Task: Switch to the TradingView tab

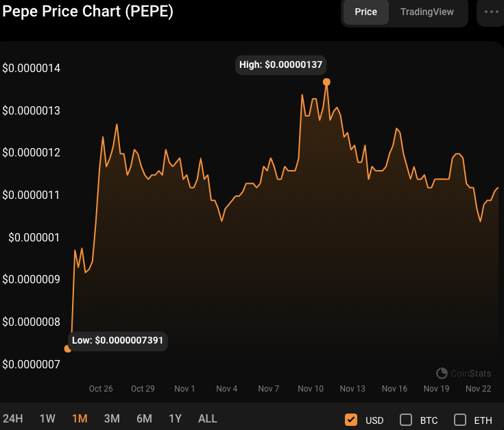Action: click(427, 12)
